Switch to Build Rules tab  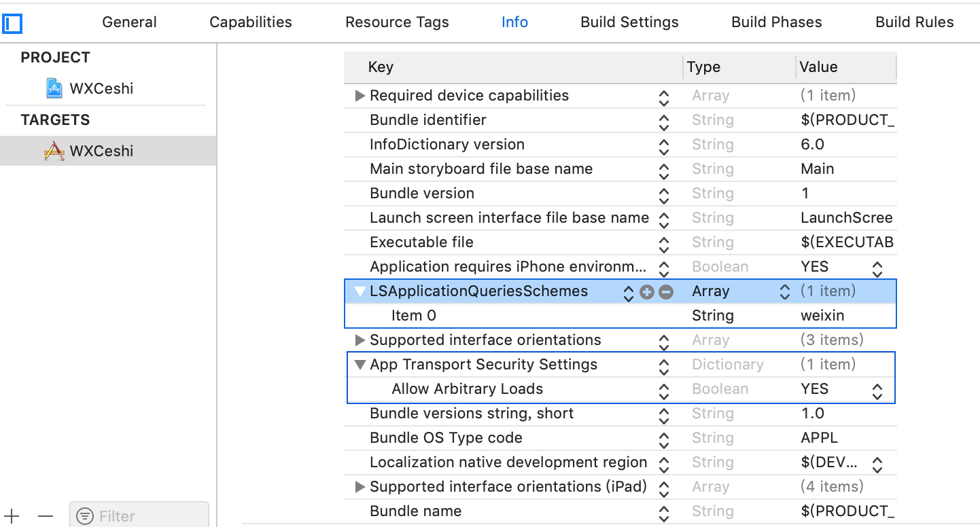[x=915, y=22]
